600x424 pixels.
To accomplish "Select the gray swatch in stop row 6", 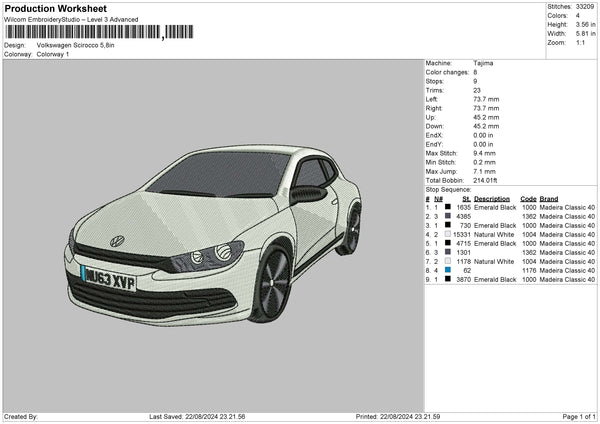I will (x=447, y=252).
